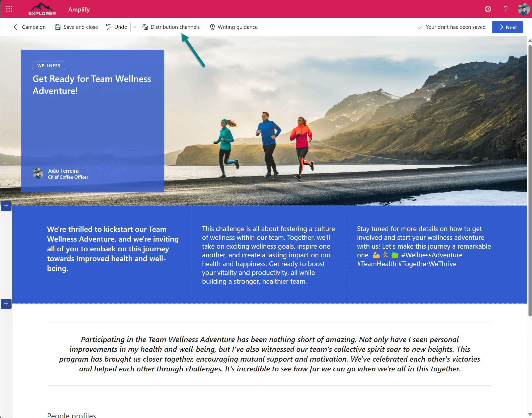Expand the Undo options chevron
This screenshot has width=532, height=418.
click(x=134, y=27)
